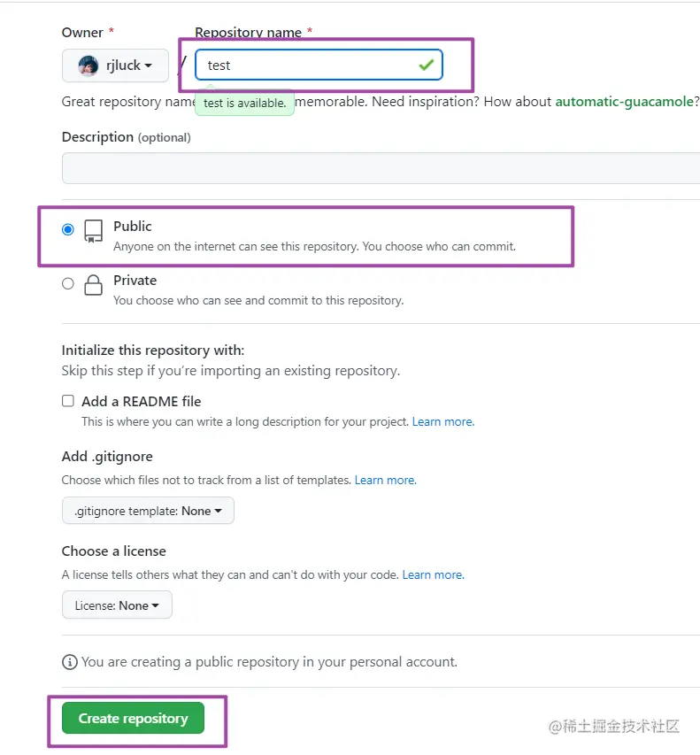Open Learn more link about licenses
The width and height of the screenshot is (700, 755).
point(433,574)
